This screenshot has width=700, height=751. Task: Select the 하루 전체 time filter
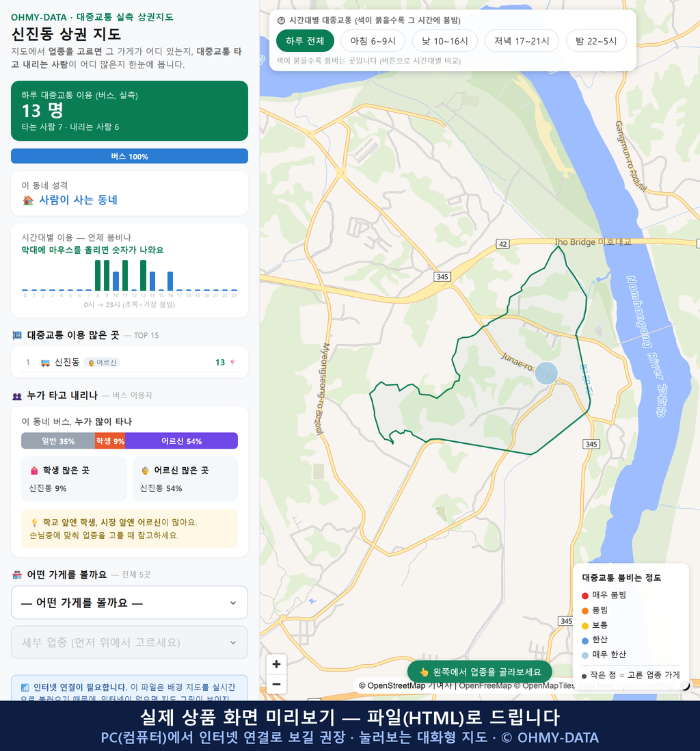click(x=305, y=41)
